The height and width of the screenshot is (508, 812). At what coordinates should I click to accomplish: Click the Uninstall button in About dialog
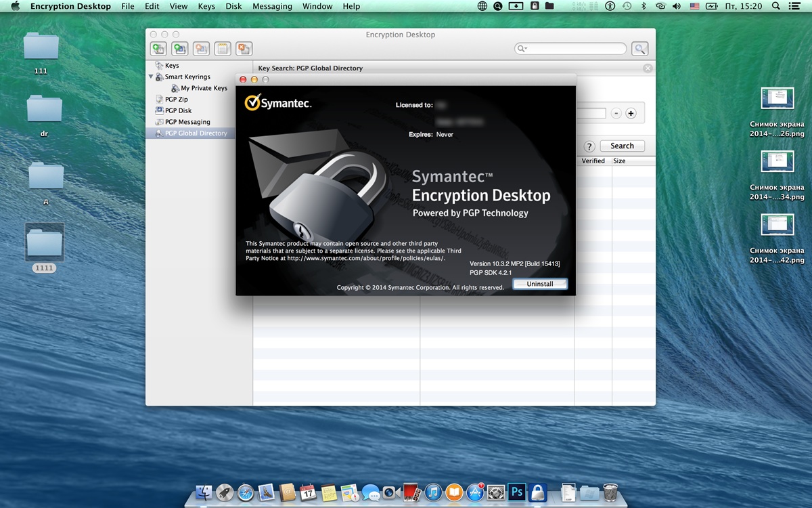540,284
